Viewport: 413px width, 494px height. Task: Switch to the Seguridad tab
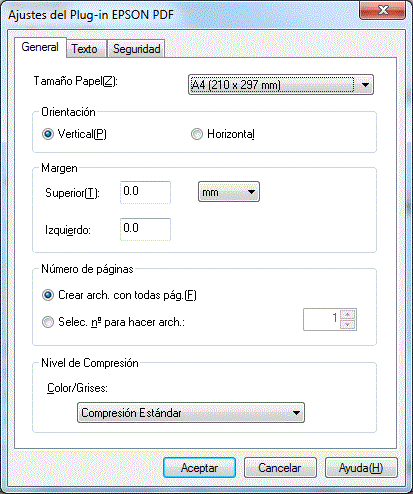[x=136, y=49]
